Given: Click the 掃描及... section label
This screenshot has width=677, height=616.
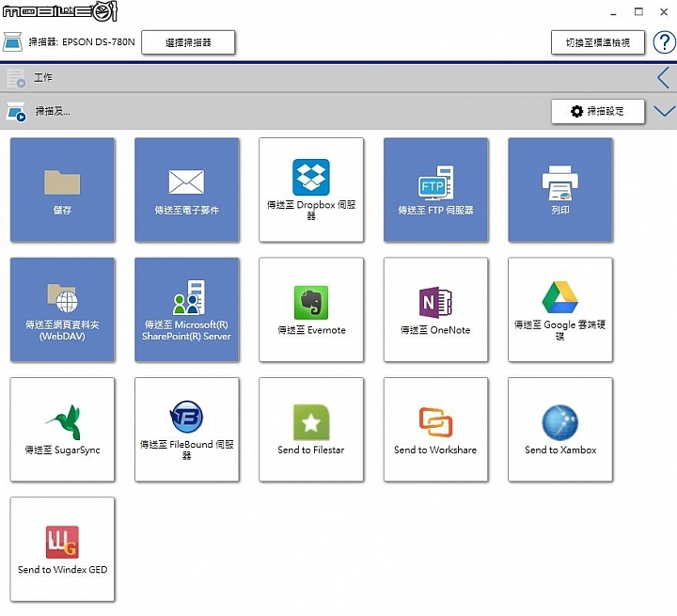Looking at the screenshot, I should [x=53, y=111].
